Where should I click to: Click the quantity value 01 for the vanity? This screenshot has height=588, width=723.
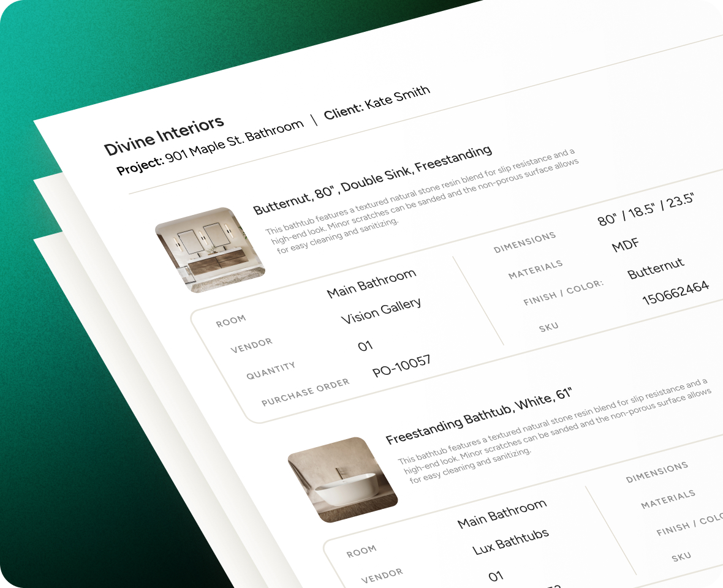(365, 346)
